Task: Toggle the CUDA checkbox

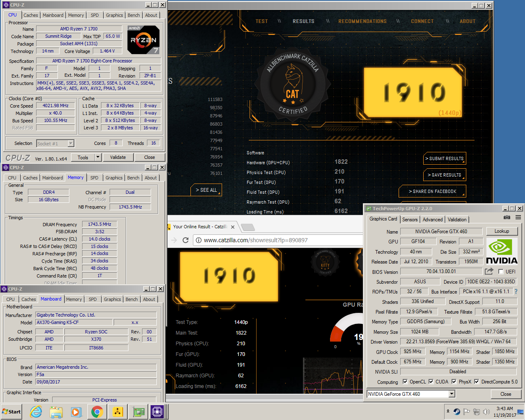Action: pos(431,381)
